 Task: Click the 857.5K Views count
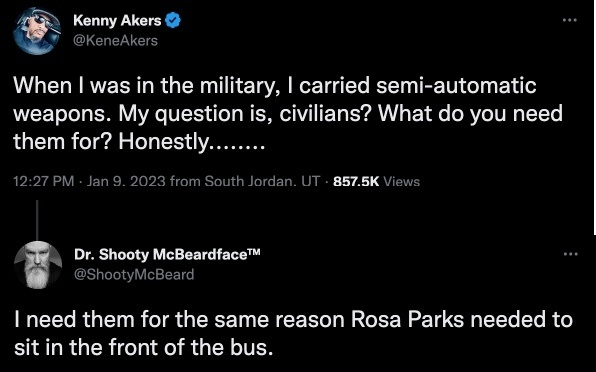click(376, 182)
